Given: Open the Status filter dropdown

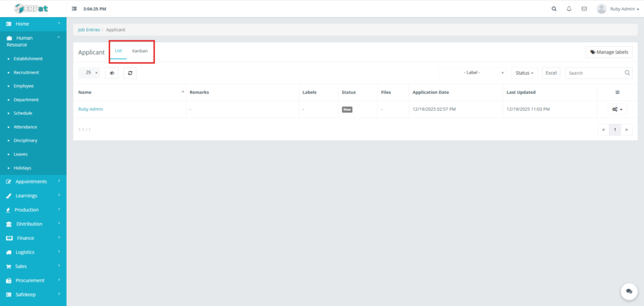Looking at the screenshot, I should coord(525,73).
